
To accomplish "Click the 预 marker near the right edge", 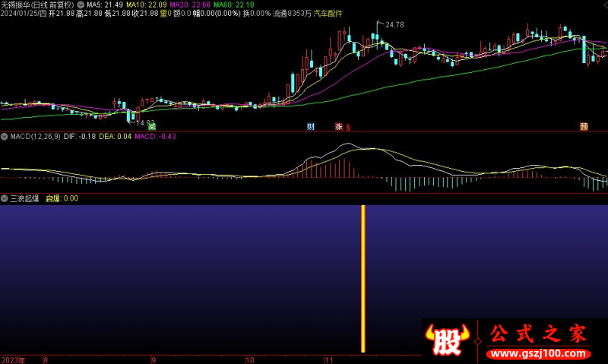I will pos(584,126).
